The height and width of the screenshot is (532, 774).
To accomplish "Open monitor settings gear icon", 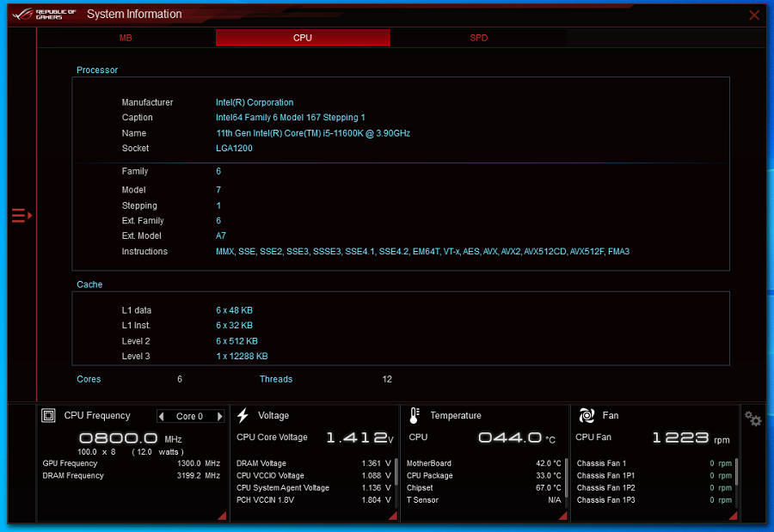I will (753, 419).
